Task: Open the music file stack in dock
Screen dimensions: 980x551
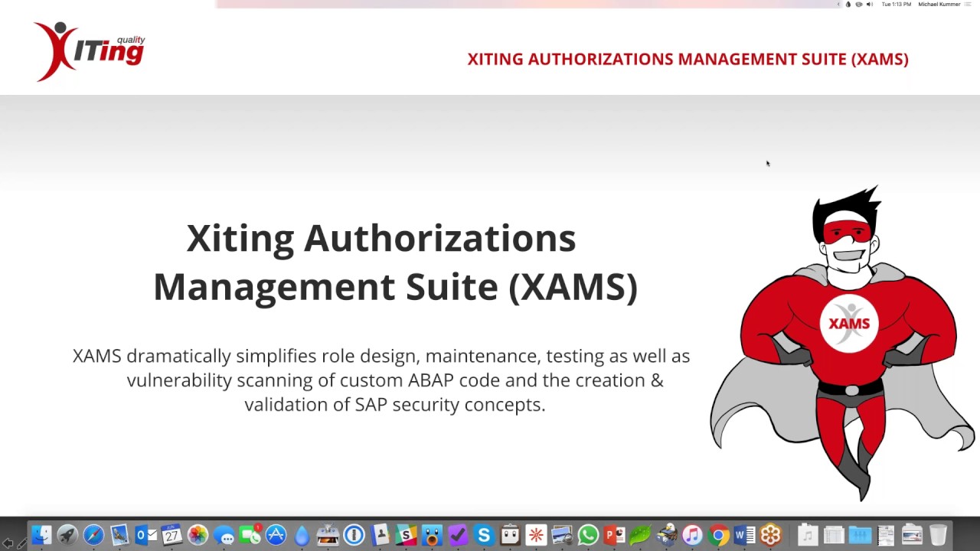Action: [808, 535]
